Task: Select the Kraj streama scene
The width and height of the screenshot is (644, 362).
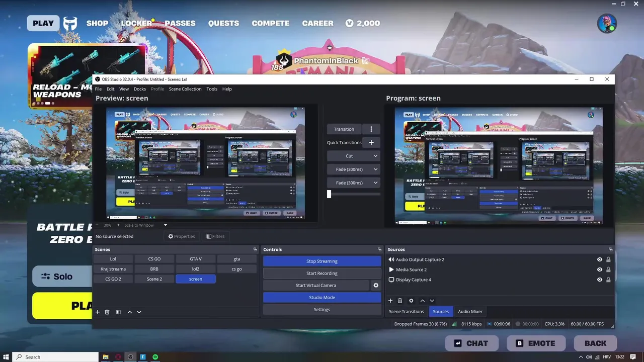Action: coord(113,269)
